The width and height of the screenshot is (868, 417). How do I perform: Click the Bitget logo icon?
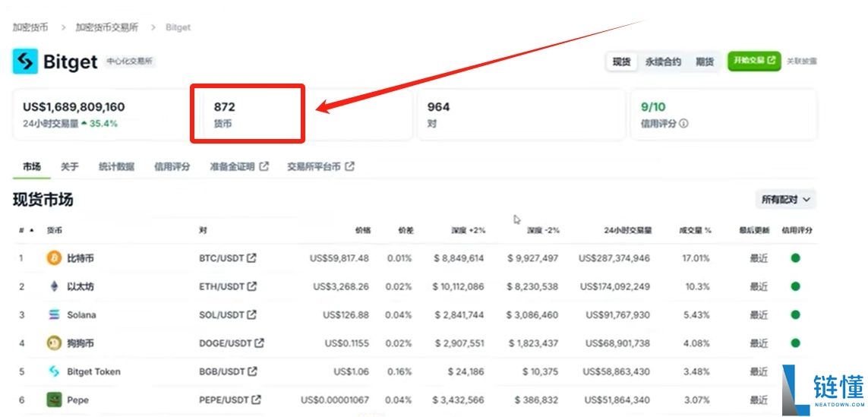tap(26, 61)
